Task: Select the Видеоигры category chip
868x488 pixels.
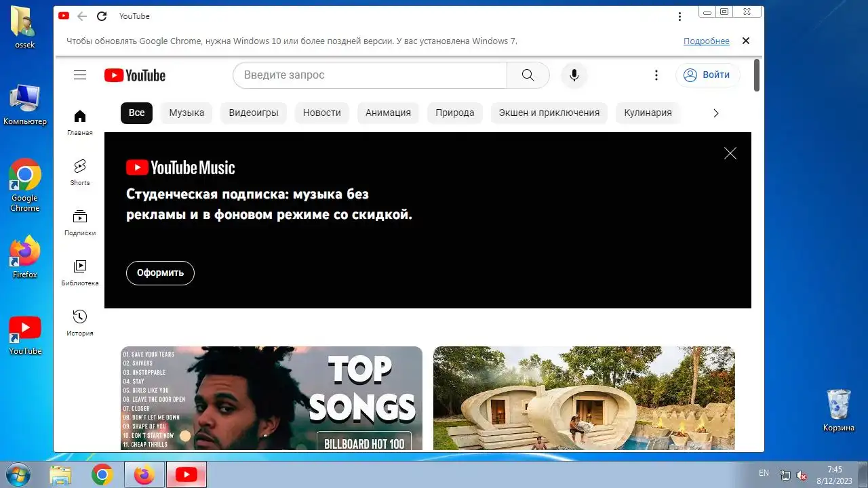Action: [x=254, y=113]
